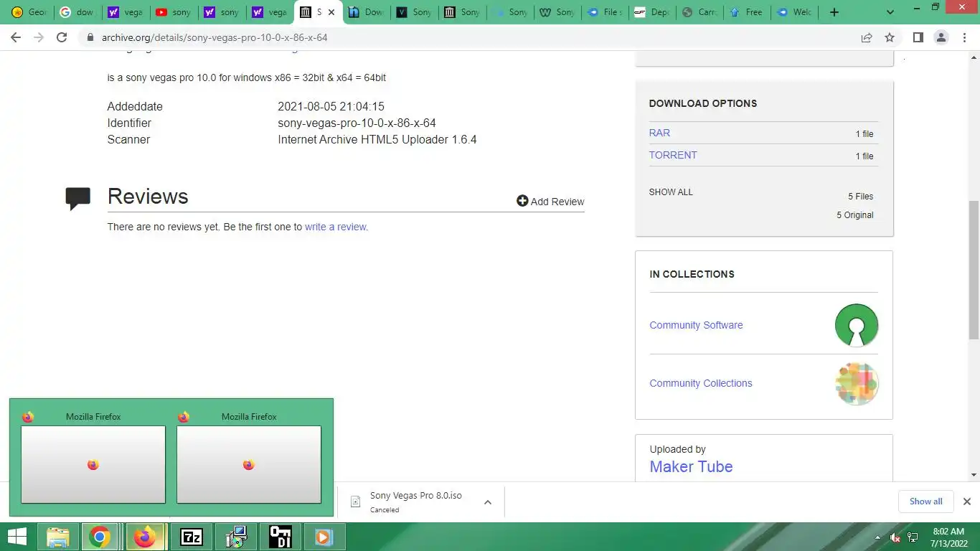Expand the Sony Vegas Pro 8.0.iso download options
980x551 pixels.
[x=488, y=502]
